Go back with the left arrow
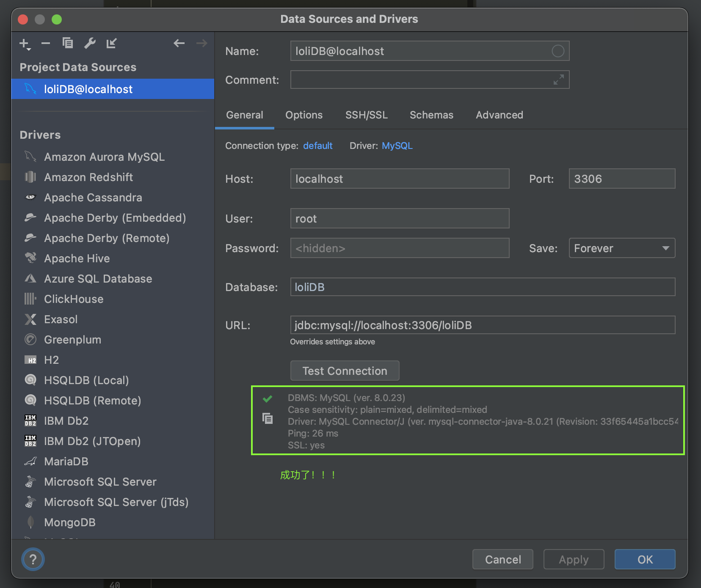Image resolution: width=701 pixels, height=588 pixels. (x=179, y=43)
